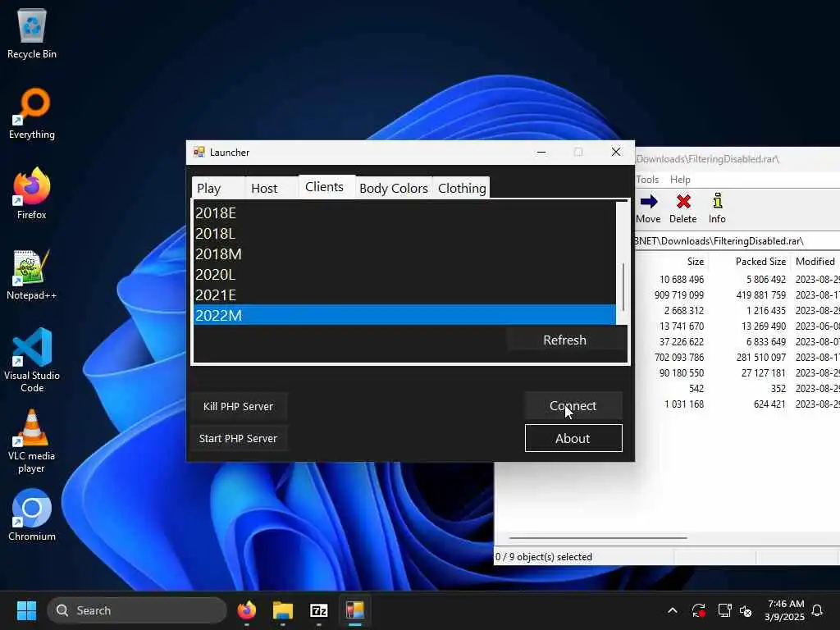The image size is (840, 630).
Task: Click the taskbar Search box
Action: (137, 610)
